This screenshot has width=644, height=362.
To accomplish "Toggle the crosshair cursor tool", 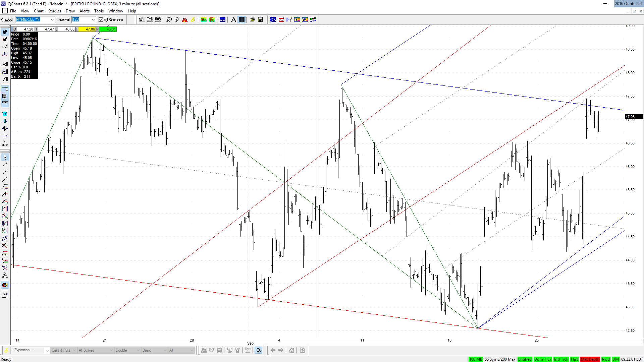I will [5, 89].
